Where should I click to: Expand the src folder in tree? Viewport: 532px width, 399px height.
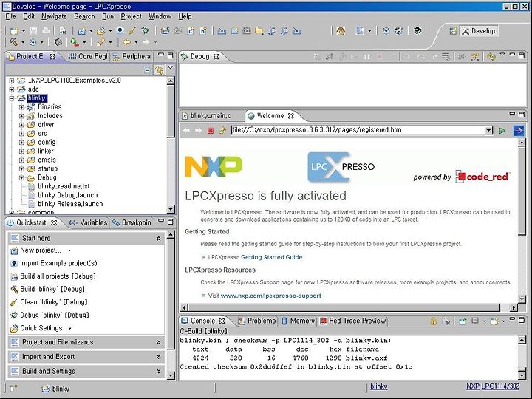click(21, 133)
